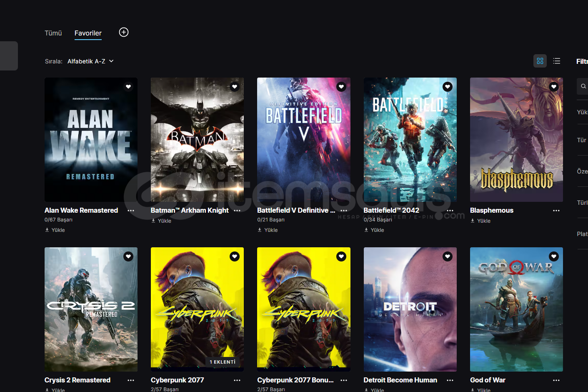Click Yükle under Alan Wake Remastered
The image size is (588, 392).
[55, 230]
